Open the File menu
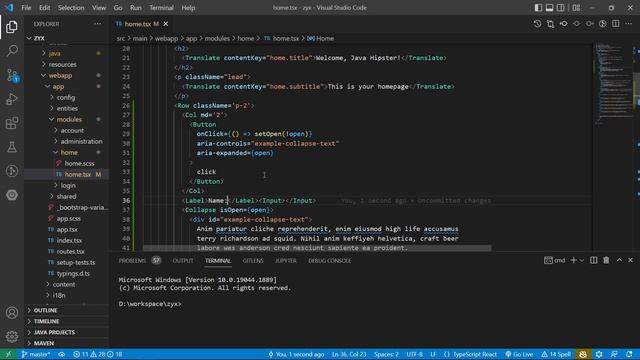The height and width of the screenshot is (360, 640). (26, 8)
